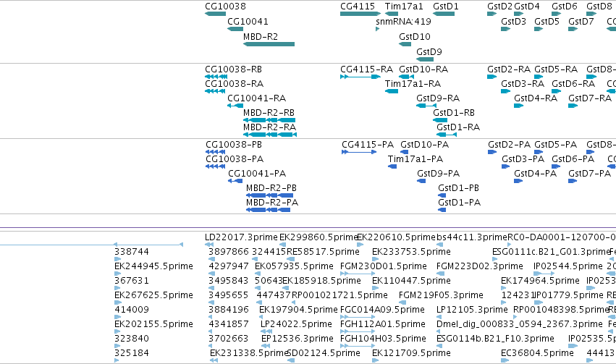The image size is (616, 364).
Task: Click the CG10041-RA transcript label
Action: tap(256, 98)
